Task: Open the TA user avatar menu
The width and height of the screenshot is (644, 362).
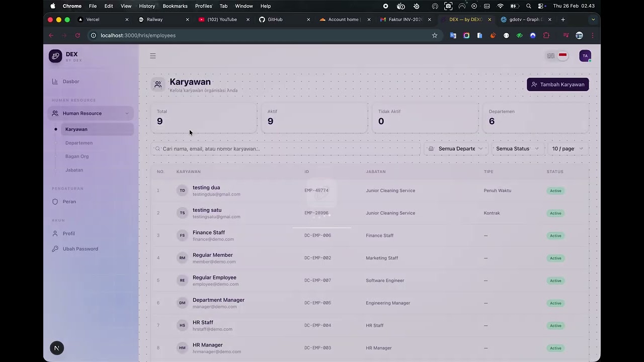Action: [585, 56]
